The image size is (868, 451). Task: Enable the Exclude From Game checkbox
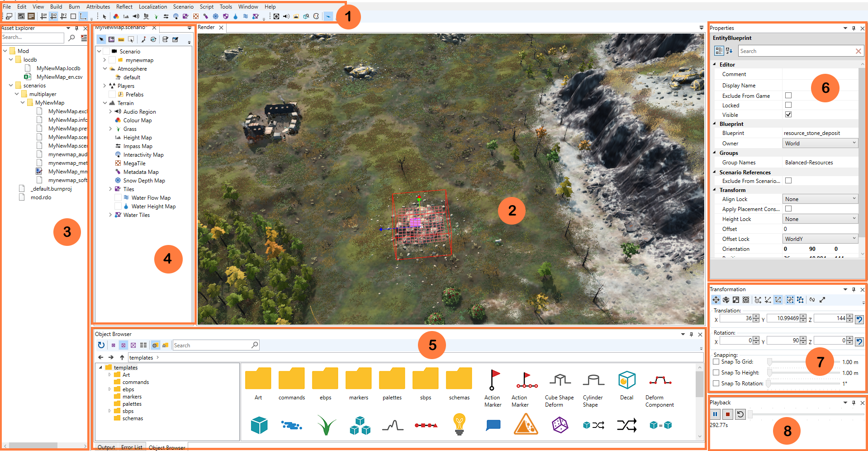pos(788,96)
